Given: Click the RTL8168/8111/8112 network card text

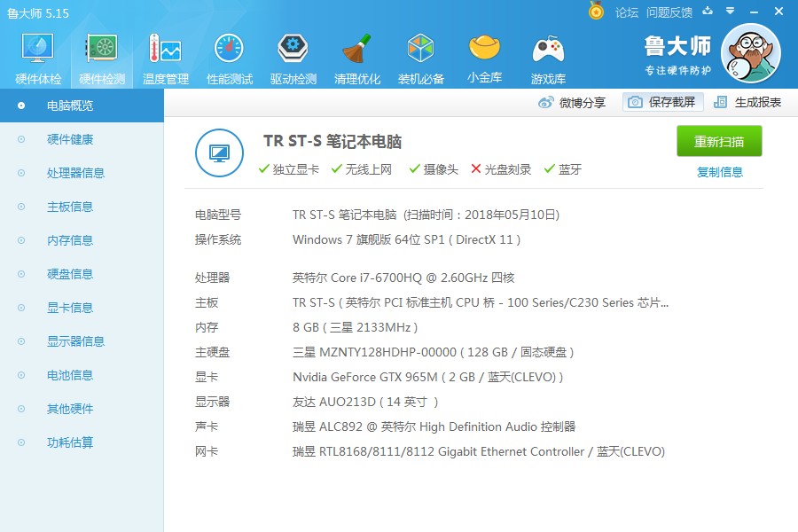Looking at the screenshot, I should (479, 451).
